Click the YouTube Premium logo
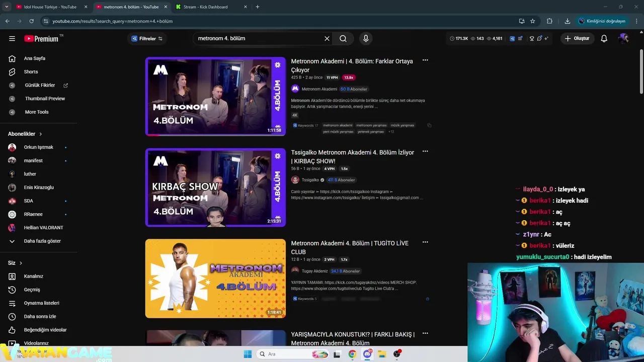Screen dimensions: 644x362 [41, 39]
